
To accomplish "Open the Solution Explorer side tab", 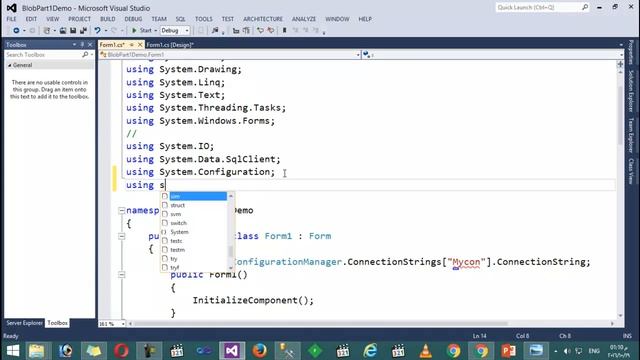I will pos(631,91).
